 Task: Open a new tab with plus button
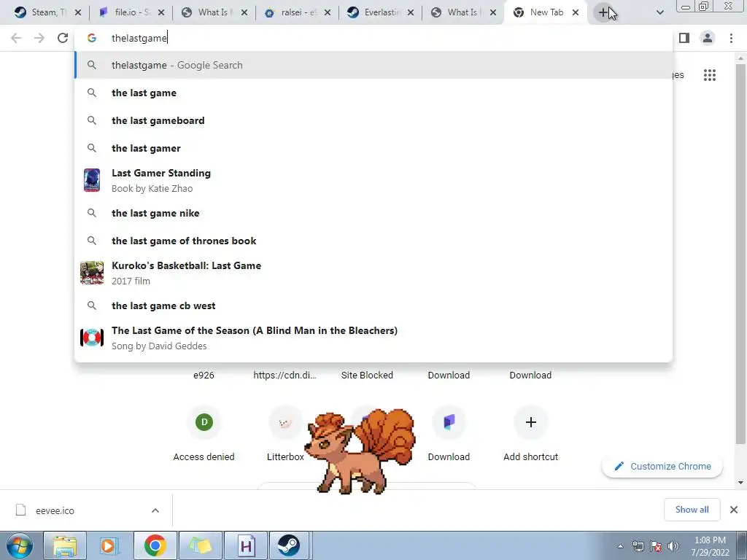tap(603, 12)
